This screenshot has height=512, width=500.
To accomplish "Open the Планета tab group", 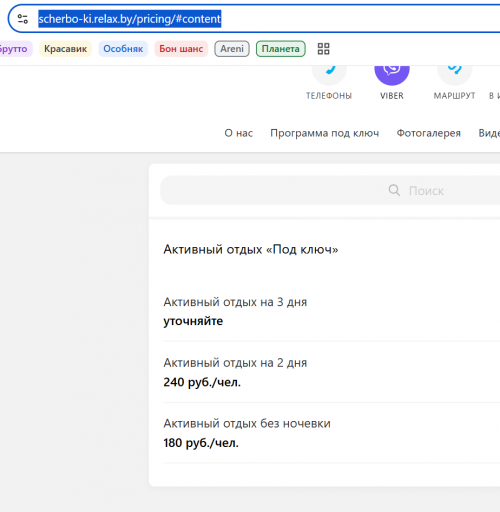I will pyautogui.click(x=281, y=49).
